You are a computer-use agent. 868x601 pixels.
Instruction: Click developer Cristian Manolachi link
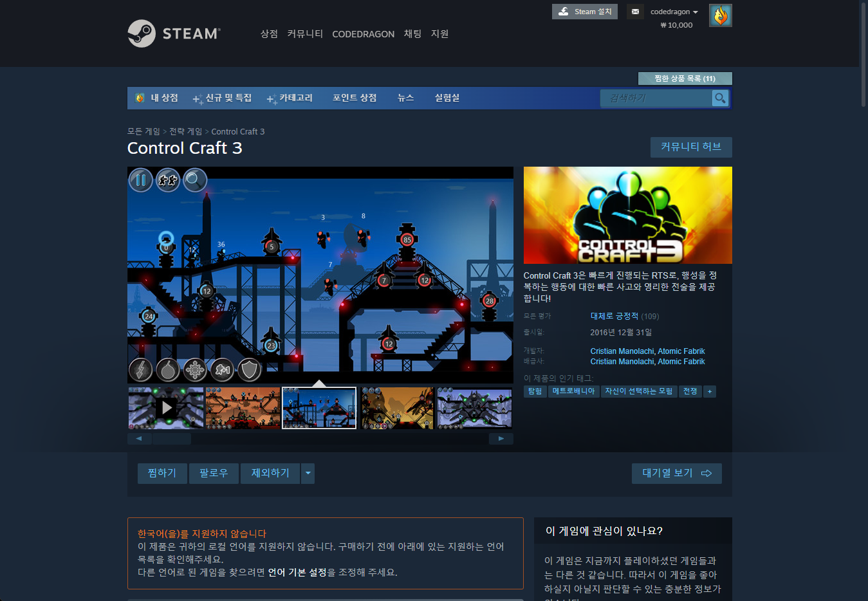(x=622, y=351)
